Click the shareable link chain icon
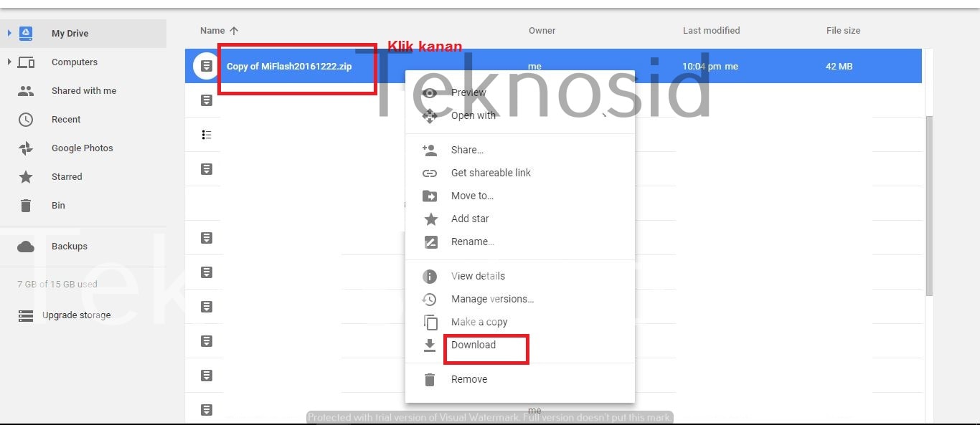Viewport: 980px width, 425px height. 430,173
